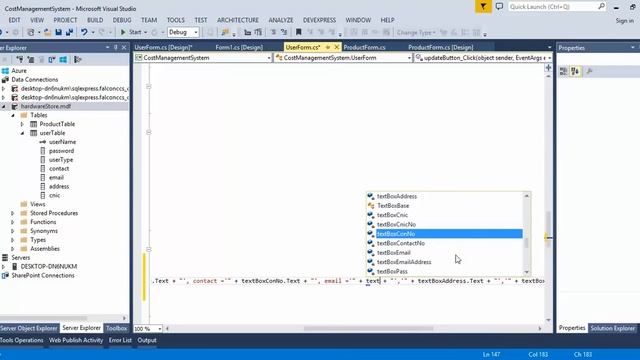Click the comment-out selected lines icon

273,32
